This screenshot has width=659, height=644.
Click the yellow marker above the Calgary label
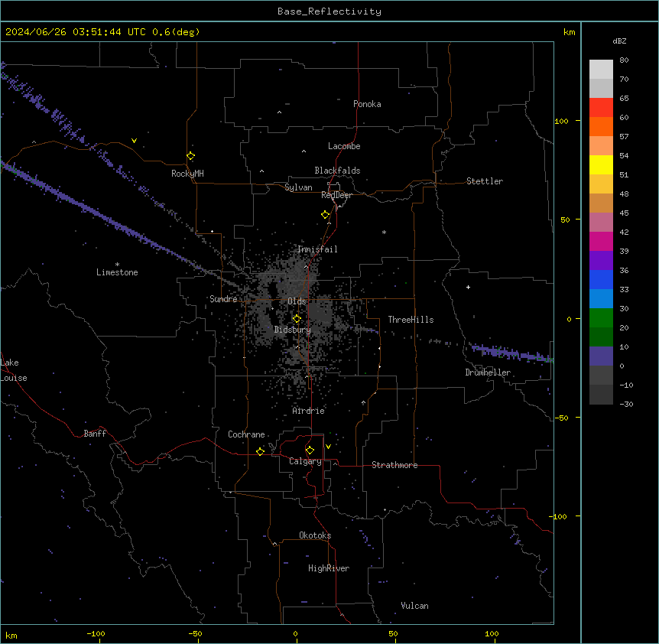(310, 450)
